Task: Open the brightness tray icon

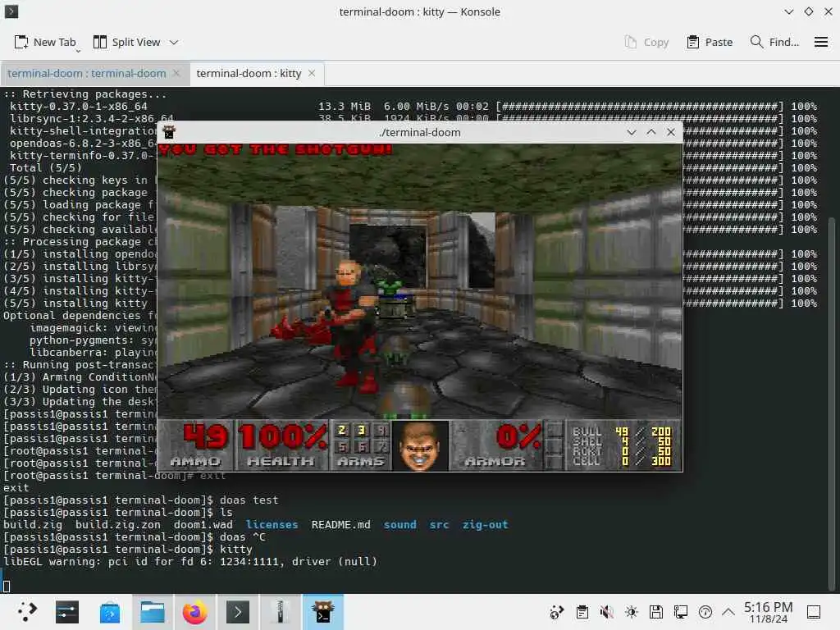Action: coord(632,612)
